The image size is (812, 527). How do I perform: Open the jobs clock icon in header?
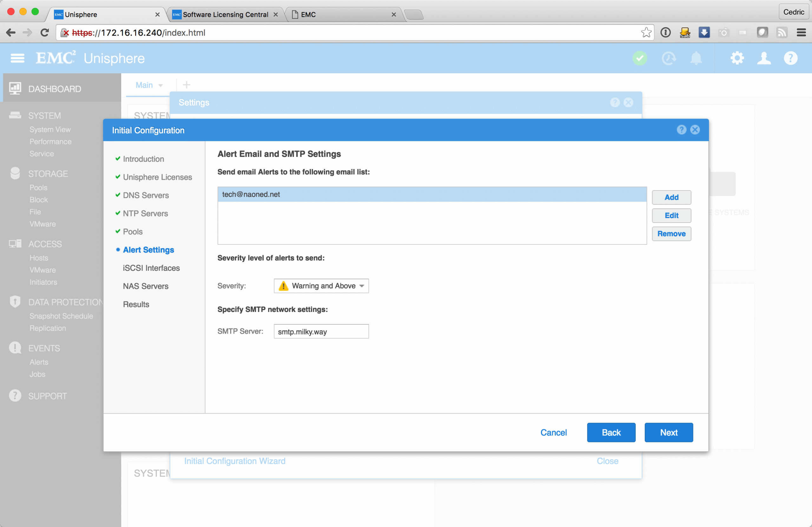pyautogui.click(x=668, y=58)
